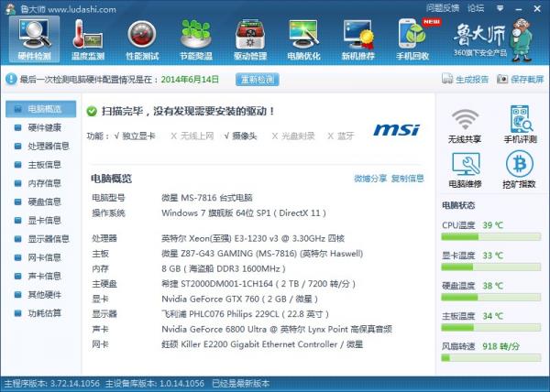Click the Philips 229CL monitor text

point(245,314)
